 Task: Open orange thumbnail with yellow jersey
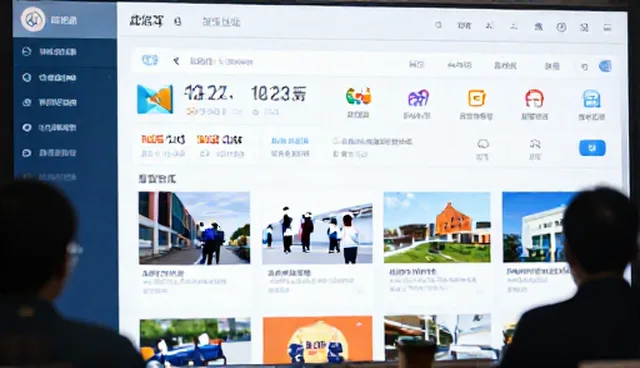coord(318,340)
